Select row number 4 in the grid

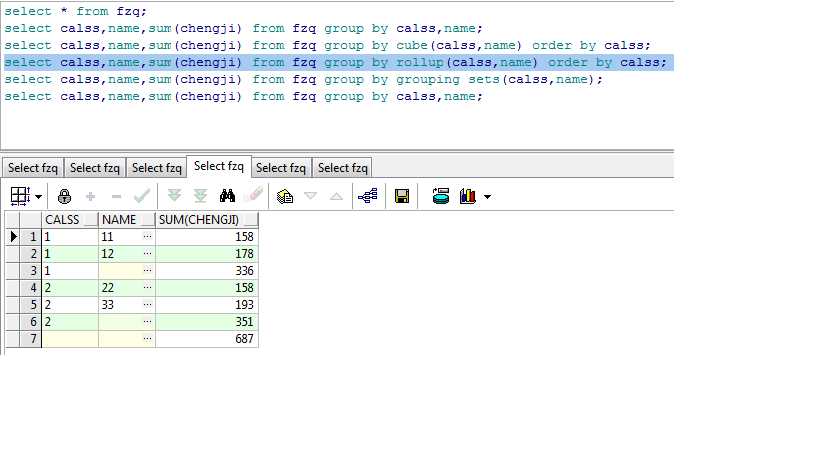[x=32, y=288]
